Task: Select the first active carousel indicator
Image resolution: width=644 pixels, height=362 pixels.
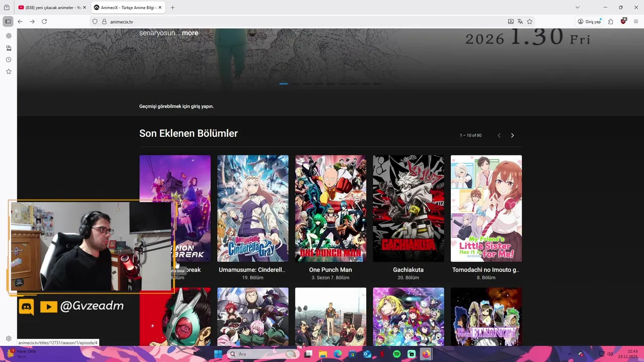Action: click(283, 83)
